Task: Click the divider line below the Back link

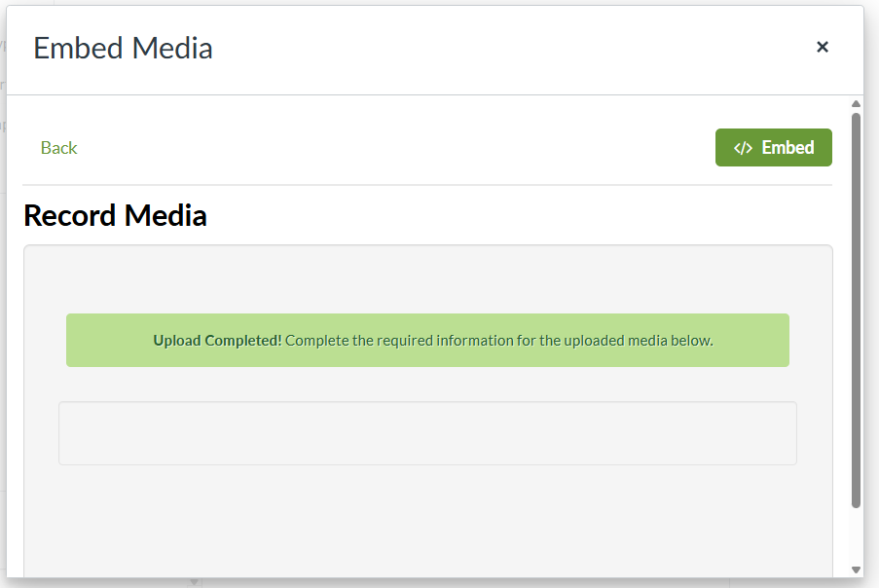Action: pos(427,185)
